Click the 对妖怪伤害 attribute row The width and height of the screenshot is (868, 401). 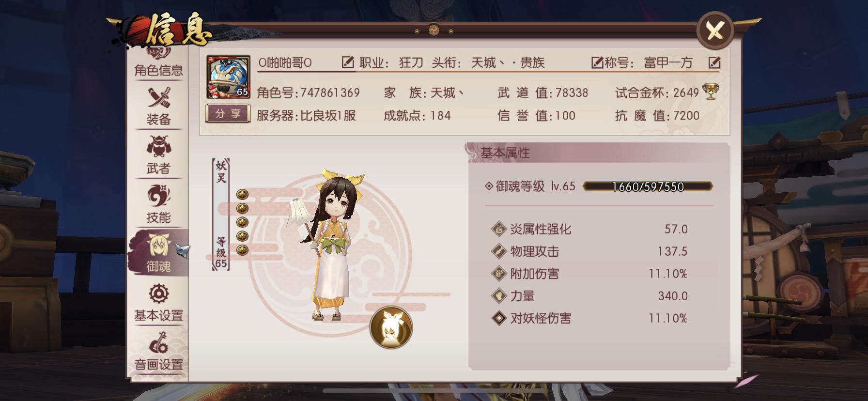coord(589,318)
